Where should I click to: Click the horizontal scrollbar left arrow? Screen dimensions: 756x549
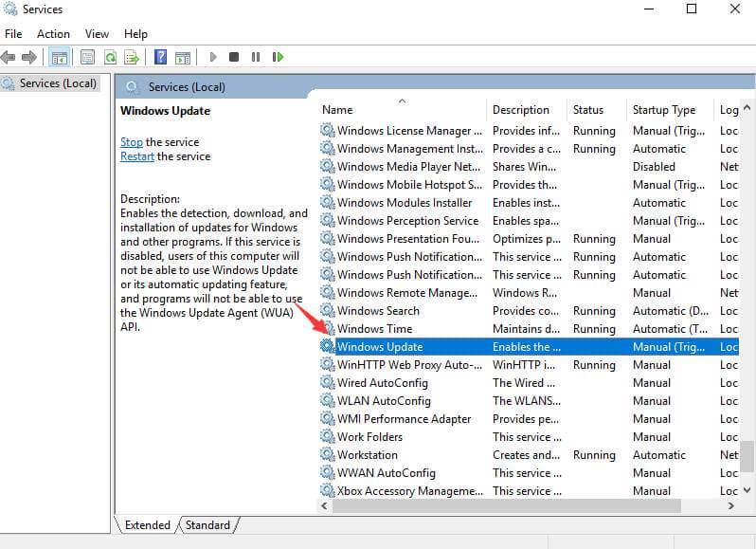[x=325, y=505]
